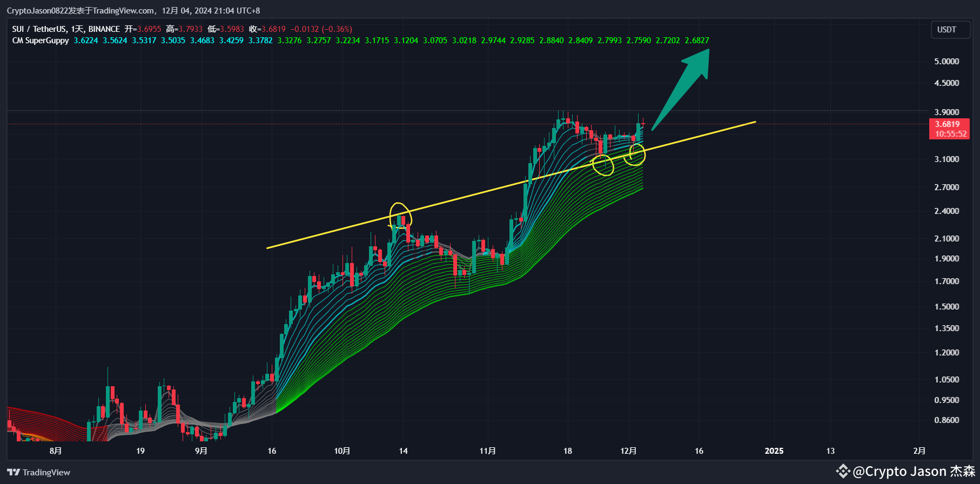Click the 1.9000 price scale label
Viewport: 980px width, 484px height.
coord(947,259)
